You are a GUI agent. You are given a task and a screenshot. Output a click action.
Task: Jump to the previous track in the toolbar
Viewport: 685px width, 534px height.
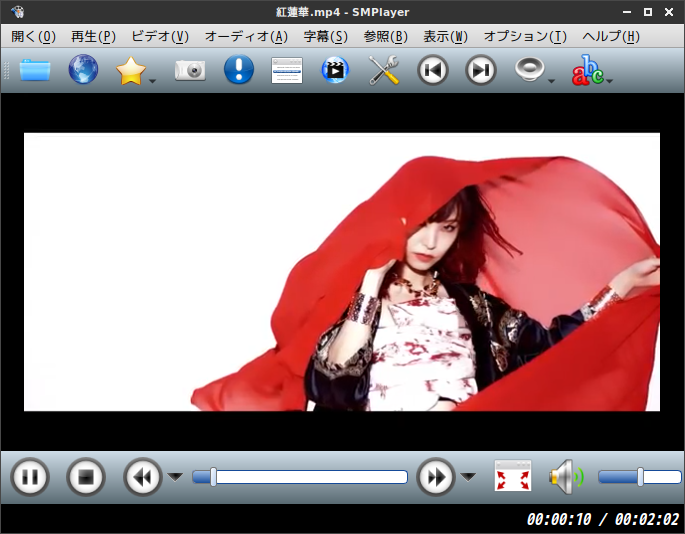(432, 70)
